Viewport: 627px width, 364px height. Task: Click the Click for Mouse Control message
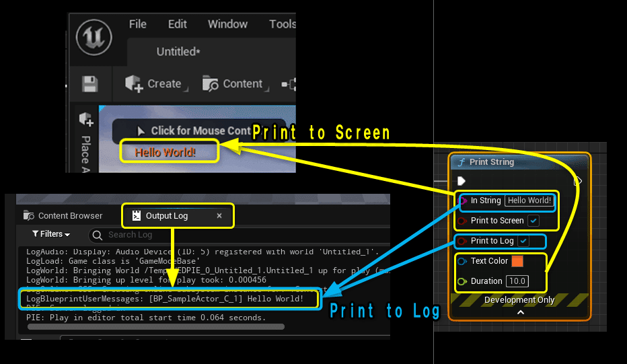200,131
